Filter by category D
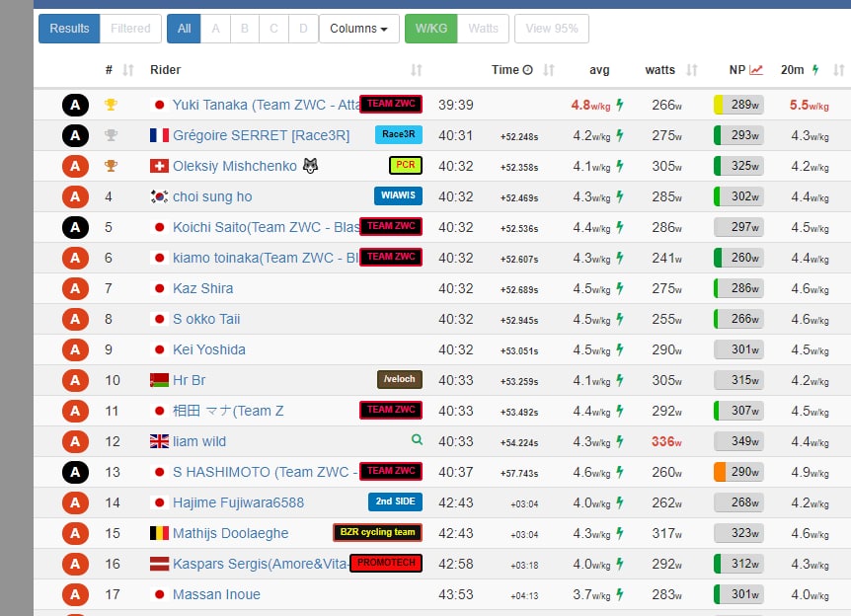 point(303,29)
